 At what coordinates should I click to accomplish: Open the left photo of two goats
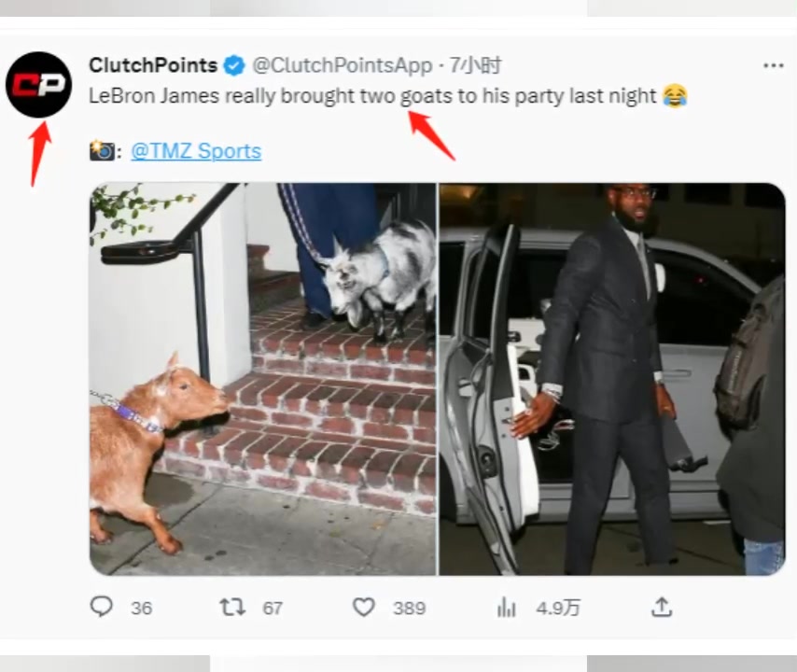coord(262,378)
